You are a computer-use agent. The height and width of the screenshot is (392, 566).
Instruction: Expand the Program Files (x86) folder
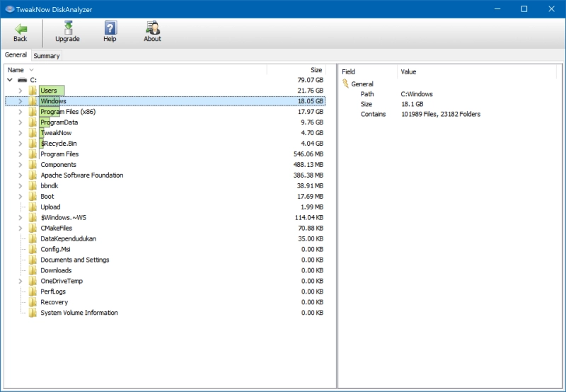(21, 112)
